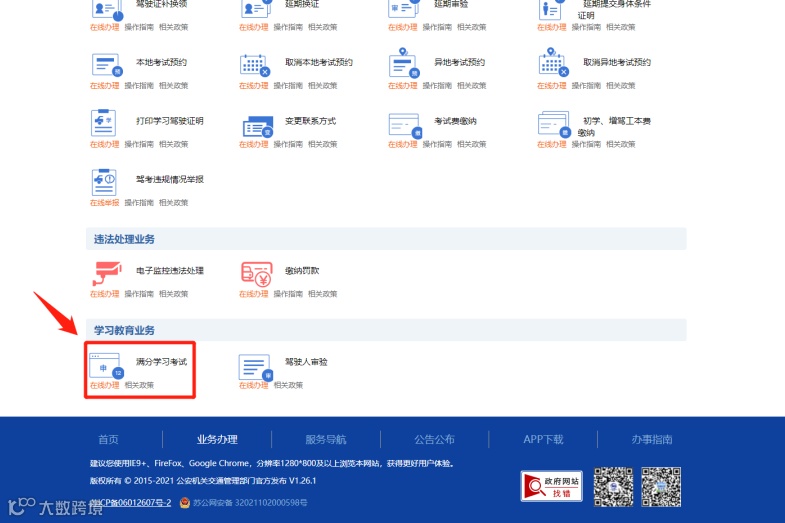Screen dimensions: 785x523
Task: Click the police badge icon beside 苏公网安备
Action: point(185,502)
